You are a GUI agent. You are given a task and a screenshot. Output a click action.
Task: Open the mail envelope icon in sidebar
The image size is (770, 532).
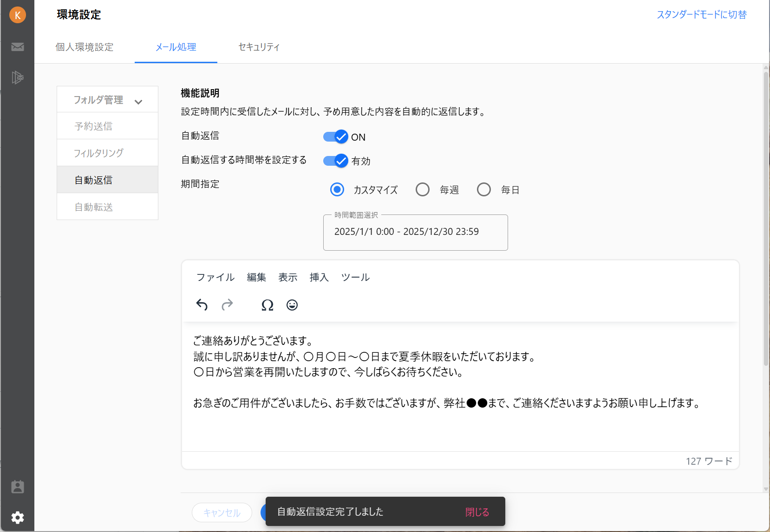(18, 47)
